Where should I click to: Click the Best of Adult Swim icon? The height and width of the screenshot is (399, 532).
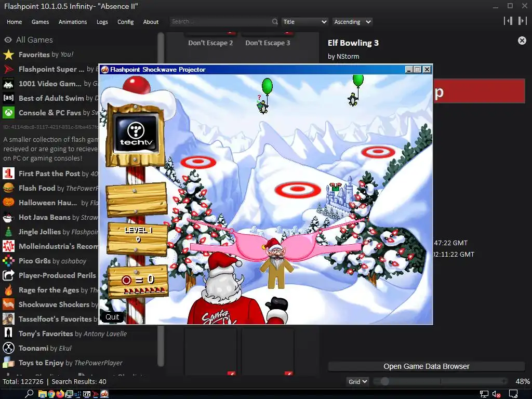(x=8, y=98)
